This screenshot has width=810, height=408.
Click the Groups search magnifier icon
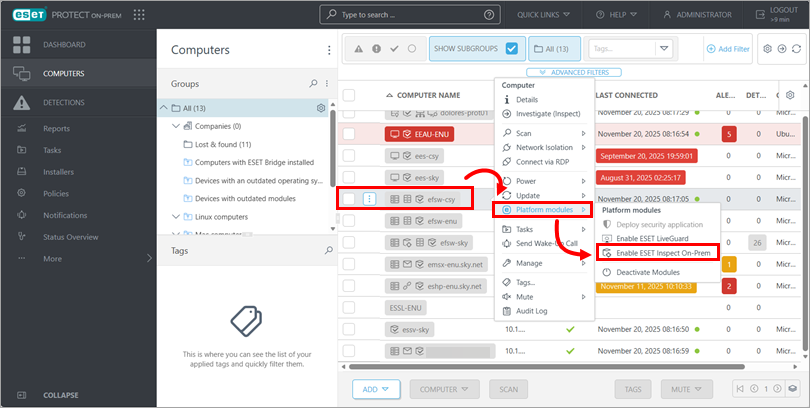[313, 84]
